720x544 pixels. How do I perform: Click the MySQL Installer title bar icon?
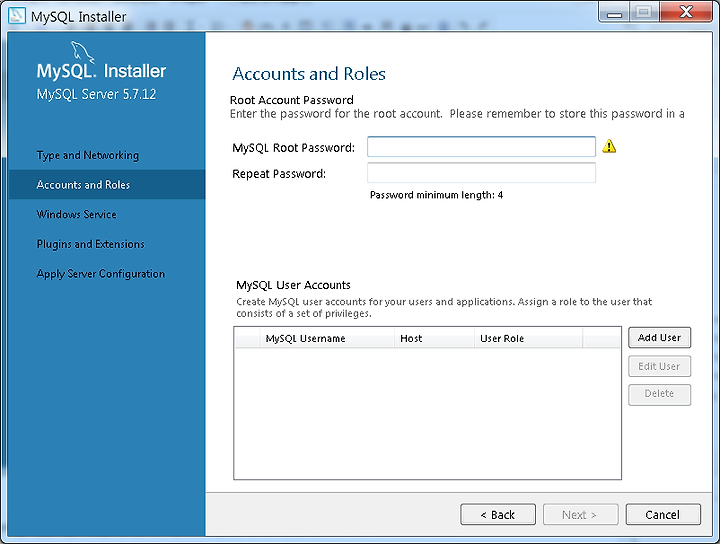pyautogui.click(x=17, y=15)
